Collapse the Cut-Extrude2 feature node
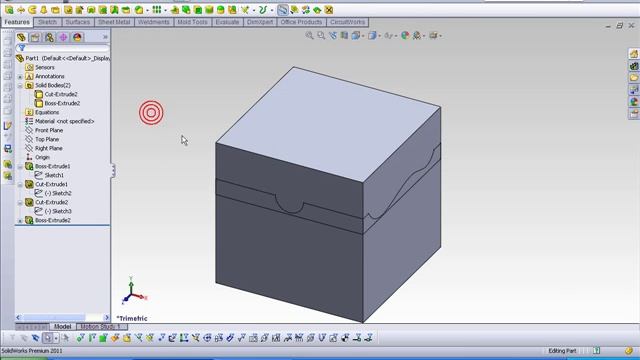The image size is (640, 360). (20, 202)
